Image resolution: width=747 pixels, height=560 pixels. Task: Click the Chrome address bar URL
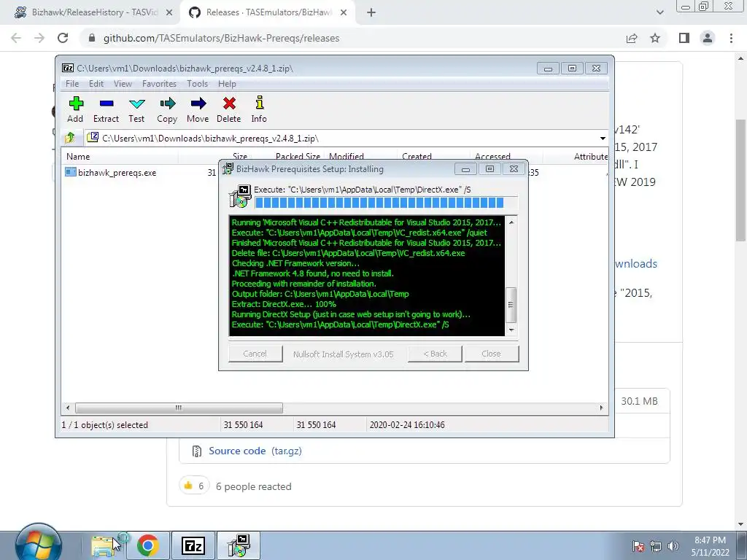pos(222,38)
